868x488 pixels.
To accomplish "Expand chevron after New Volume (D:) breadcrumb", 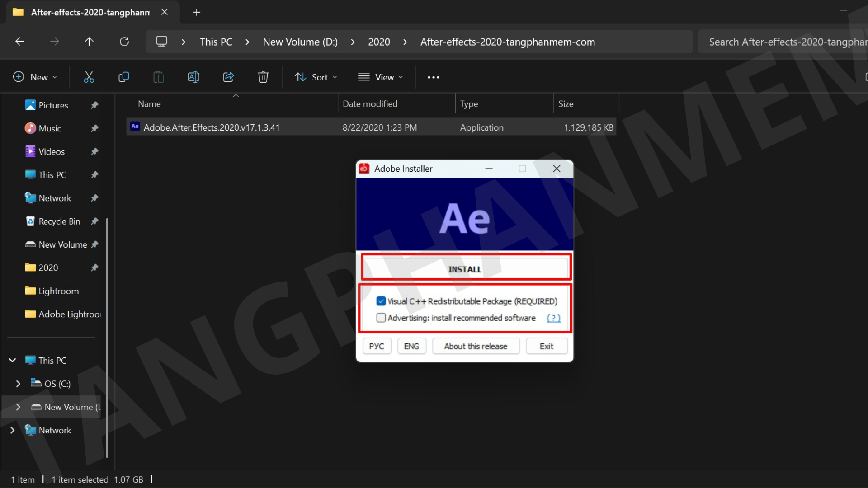I will point(353,42).
